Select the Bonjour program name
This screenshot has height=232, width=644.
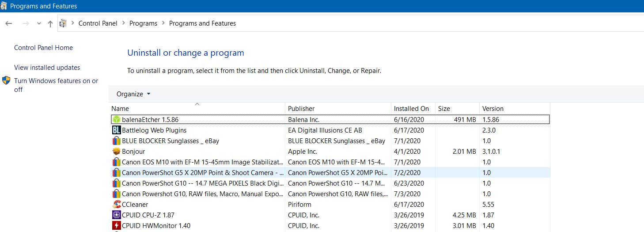point(133,151)
